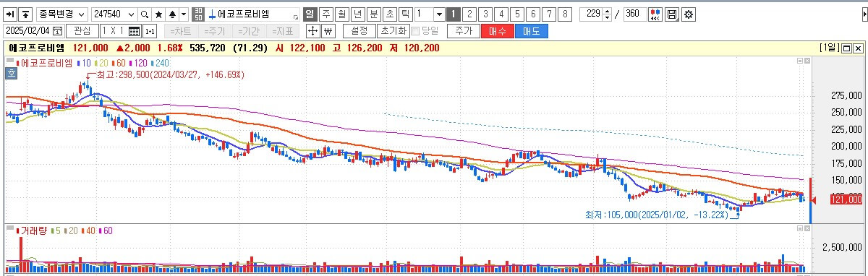The image size is (868, 276).
Task: Switch to preset interval 5
Action: (x=516, y=14)
